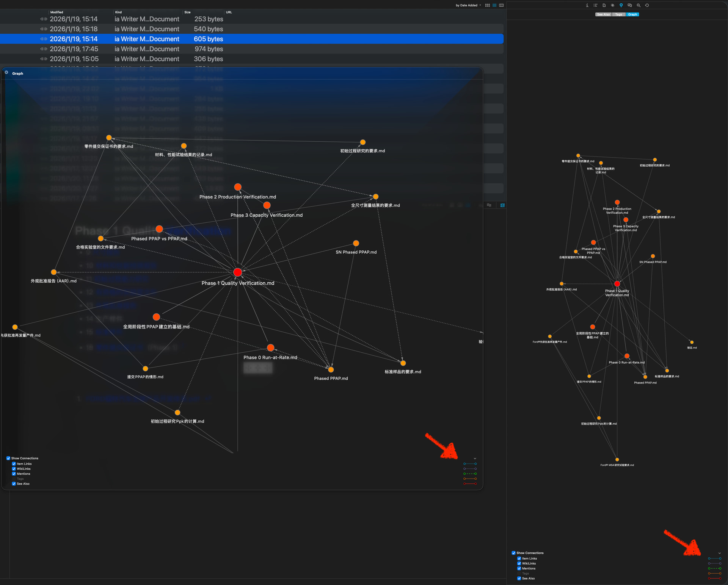
Task: Disable Mentions in the inspector sidebar
Action: click(x=519, y=568)
